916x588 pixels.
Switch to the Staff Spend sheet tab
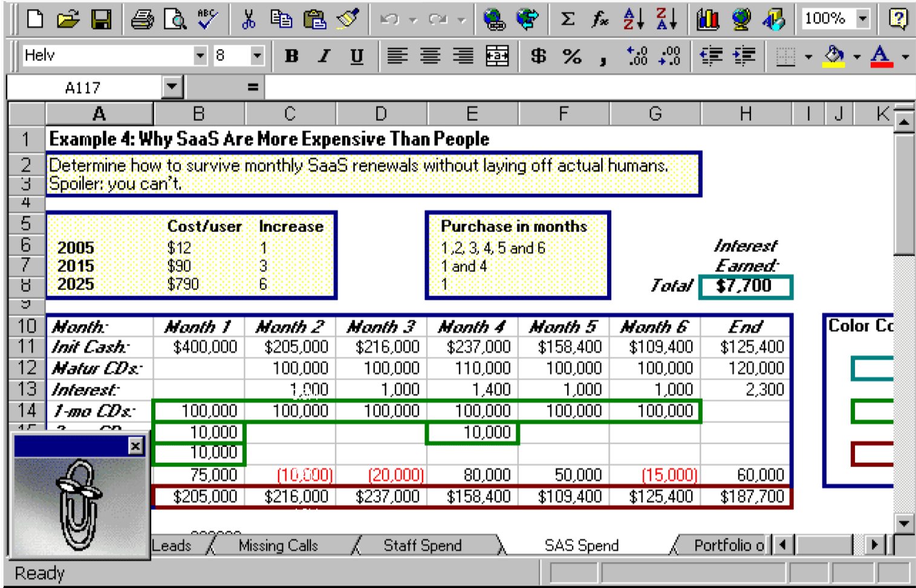pos(423,545)
